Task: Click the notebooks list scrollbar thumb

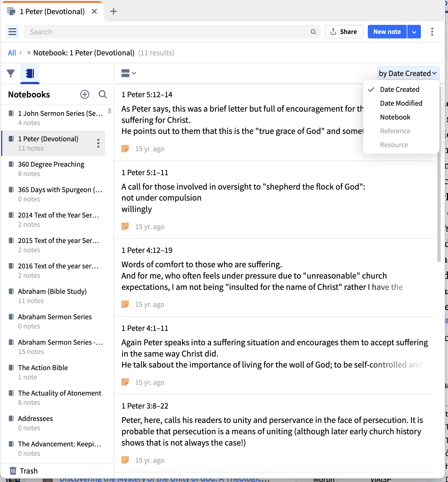Action: pos(110,110)
